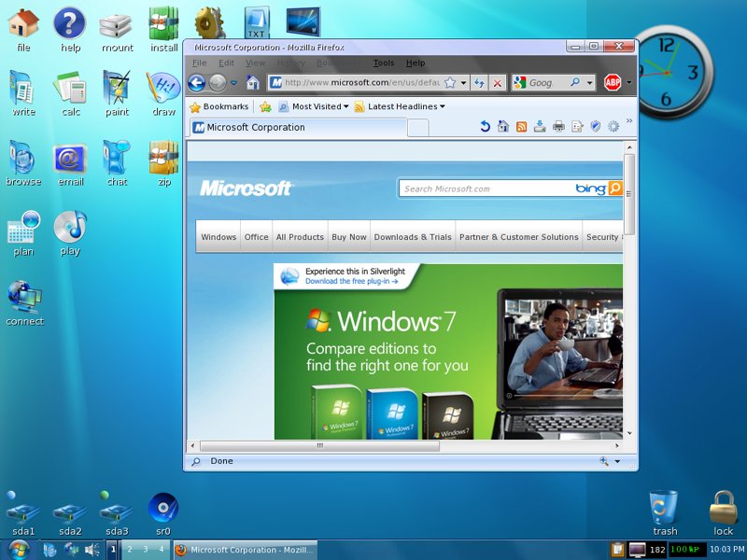Image resolution: width=747 pixels, height=560 pixels.
Task: Open the Adblock Plus ABP icon
Action: (x=613, y=82)
